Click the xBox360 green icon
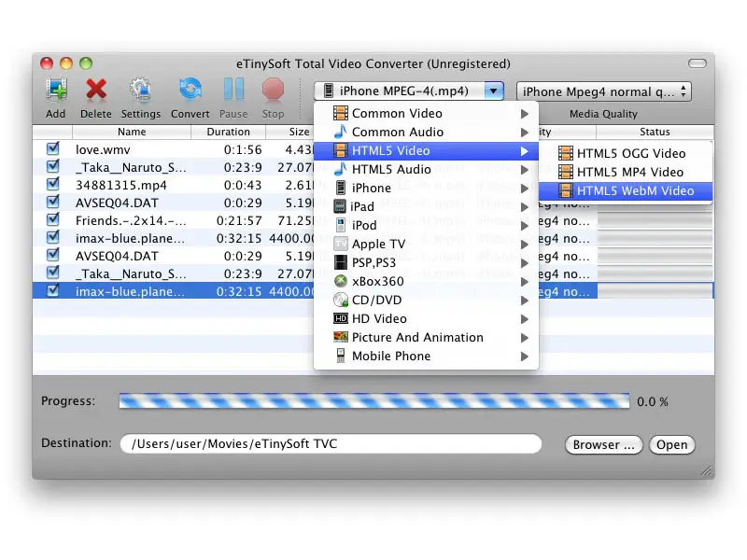Viewport: 747px width, 560px height. point(341,281)
